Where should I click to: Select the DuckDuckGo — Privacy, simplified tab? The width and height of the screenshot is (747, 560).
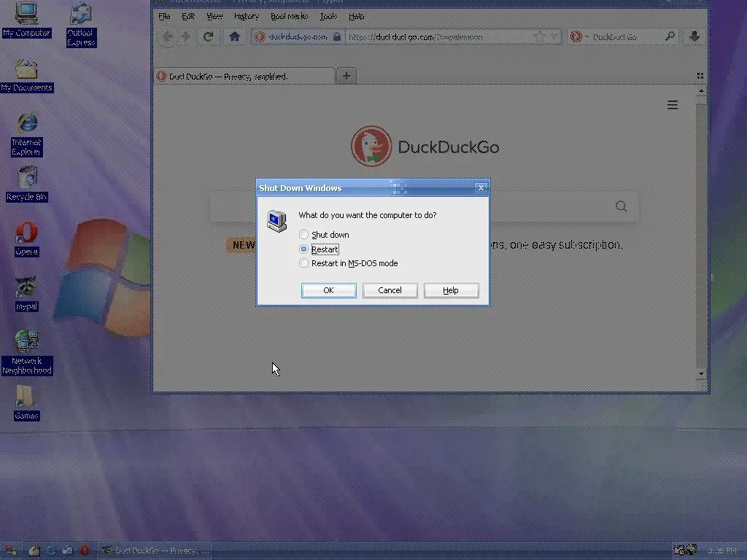pos(244,76)
